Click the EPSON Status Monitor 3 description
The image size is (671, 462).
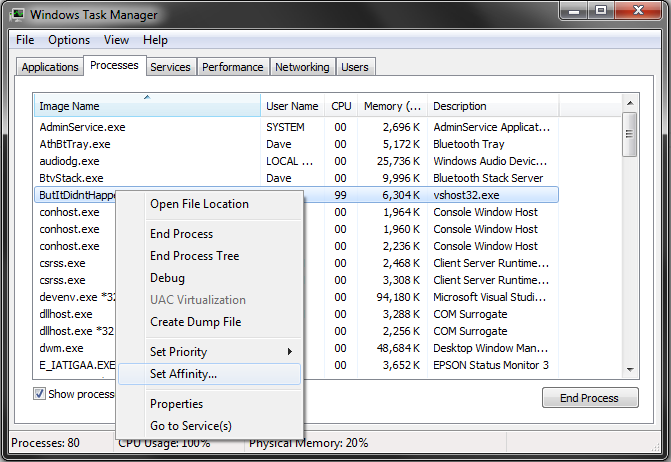[x=491, y=365]
